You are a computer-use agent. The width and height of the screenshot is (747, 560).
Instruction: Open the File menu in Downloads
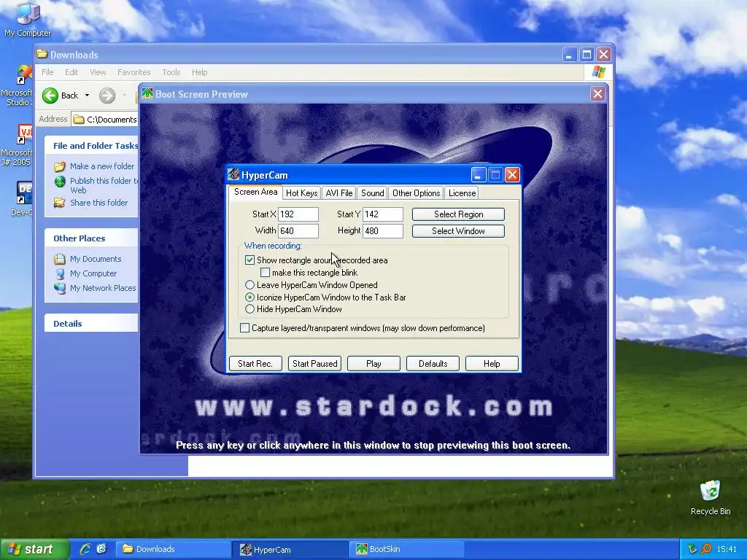(47, 72)
